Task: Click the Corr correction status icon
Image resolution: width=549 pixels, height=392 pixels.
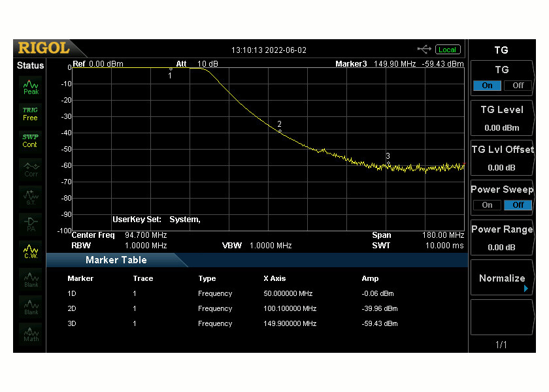Action: click(29, 168)
